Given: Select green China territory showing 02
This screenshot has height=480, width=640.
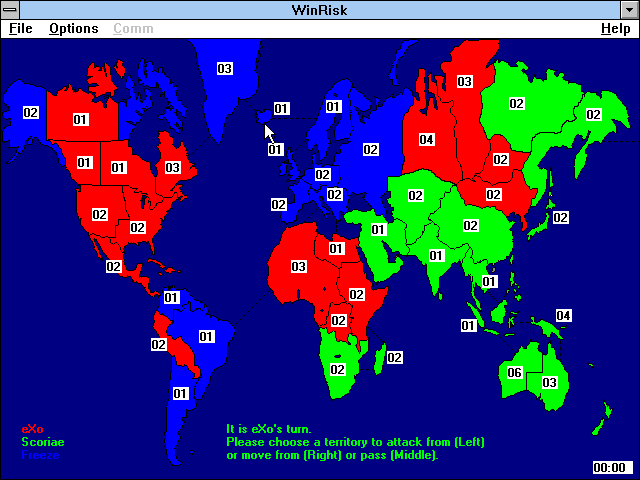Looking at the screenshot, I should tap(470, 226).
